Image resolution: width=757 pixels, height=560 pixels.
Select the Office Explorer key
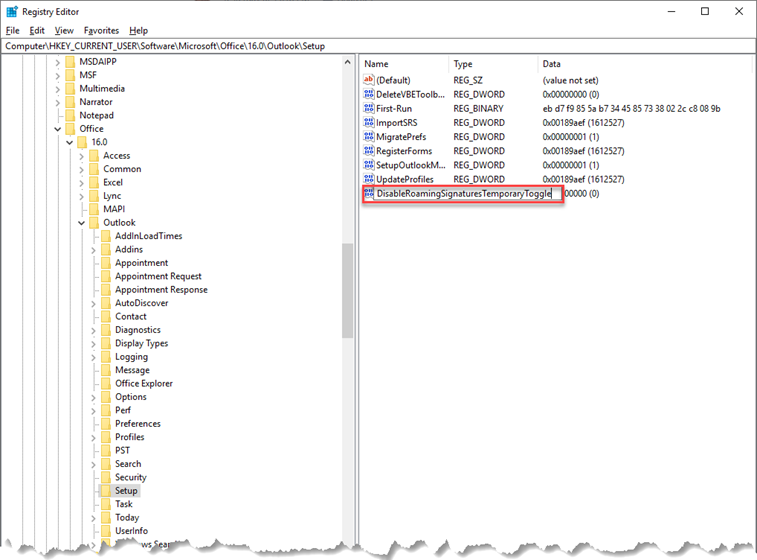(x=144, y=383)
